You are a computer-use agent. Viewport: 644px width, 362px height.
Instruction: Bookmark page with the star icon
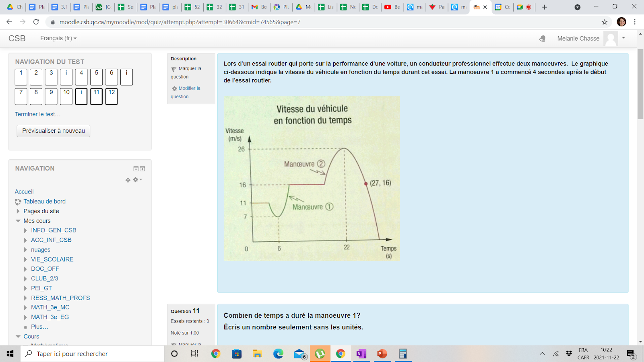tap(605, 22)
